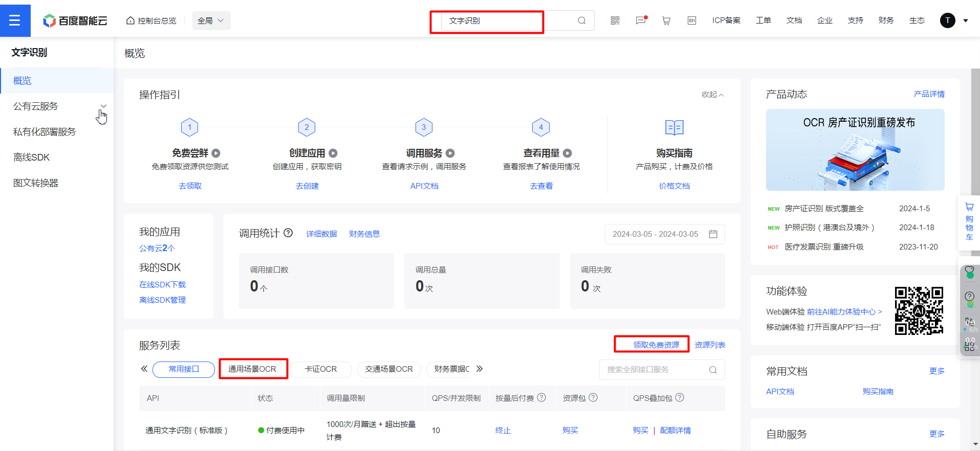This screenshot has width=980, height=451.
Task: Go to 控制台总览
Action: point(151,20)
